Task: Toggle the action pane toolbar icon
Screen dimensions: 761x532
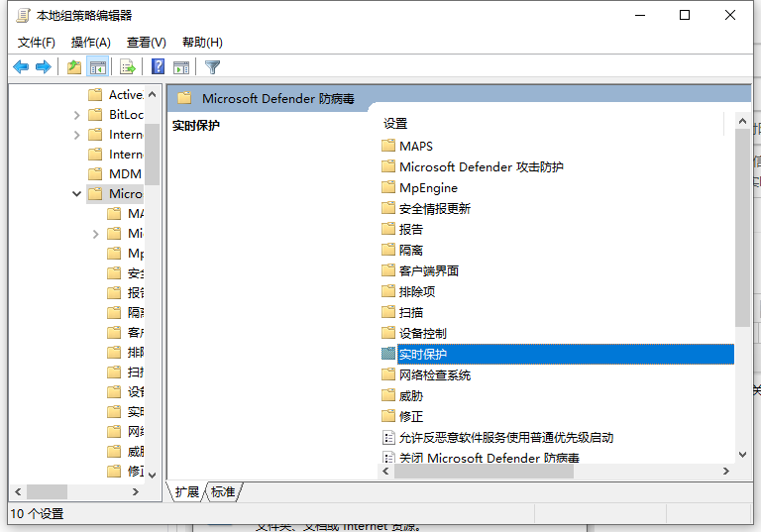Action: point(181,66)
